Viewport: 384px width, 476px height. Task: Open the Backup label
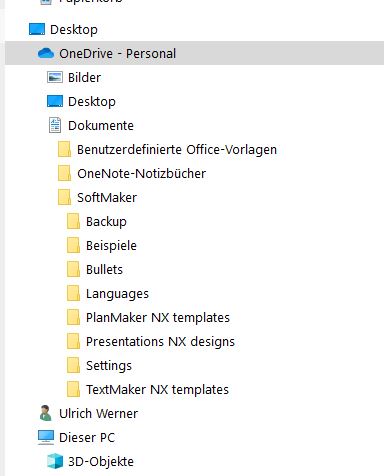106,222
